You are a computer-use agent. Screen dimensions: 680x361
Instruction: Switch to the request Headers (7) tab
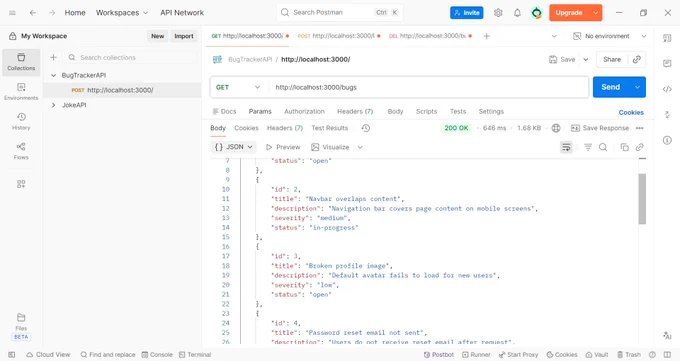click(355, 112)
